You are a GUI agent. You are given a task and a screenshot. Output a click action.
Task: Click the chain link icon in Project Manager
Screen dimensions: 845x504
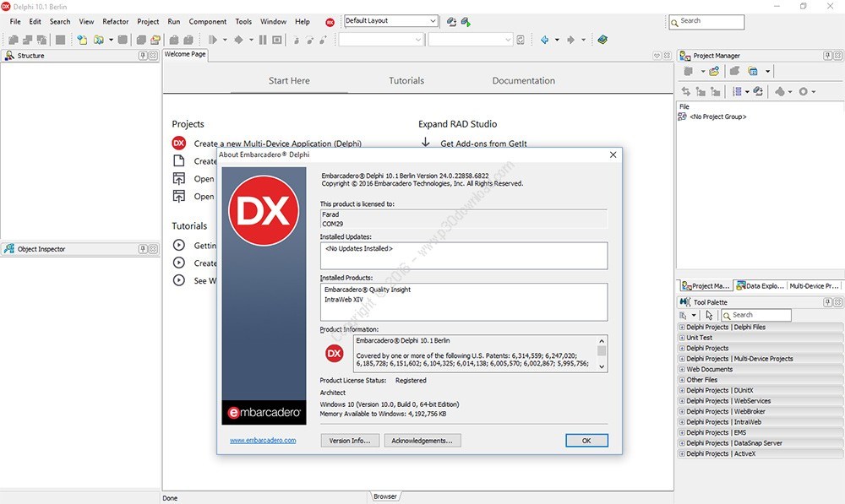[x=758, y=91]
